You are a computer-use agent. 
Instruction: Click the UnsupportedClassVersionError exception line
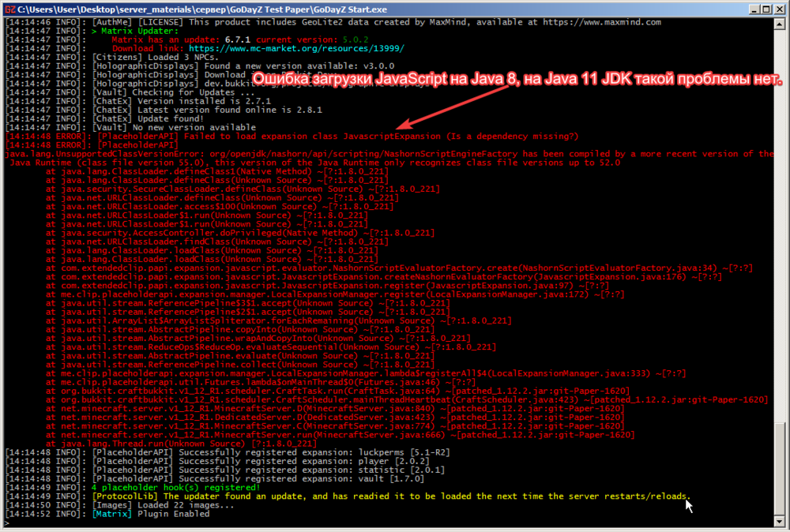click(389, 158)
